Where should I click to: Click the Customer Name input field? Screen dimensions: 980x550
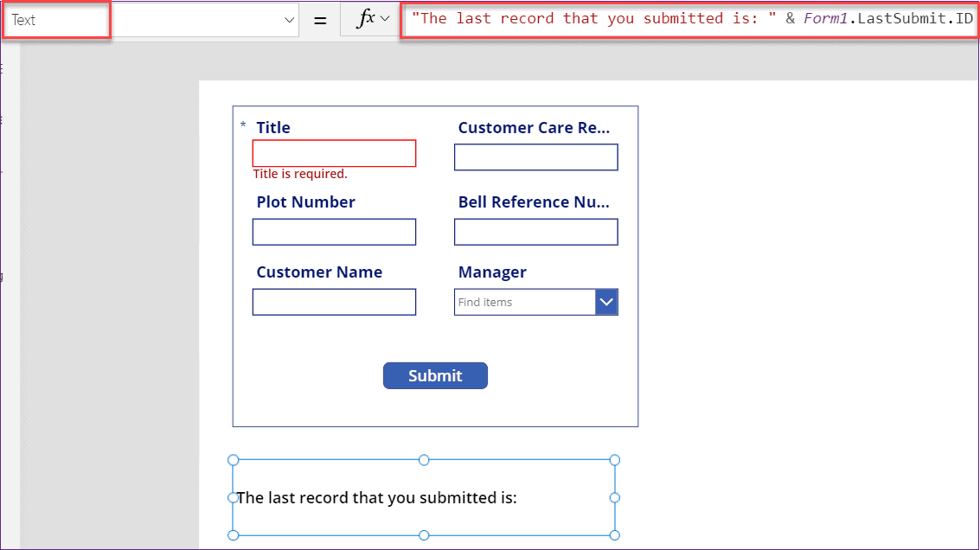coord(334,302)
